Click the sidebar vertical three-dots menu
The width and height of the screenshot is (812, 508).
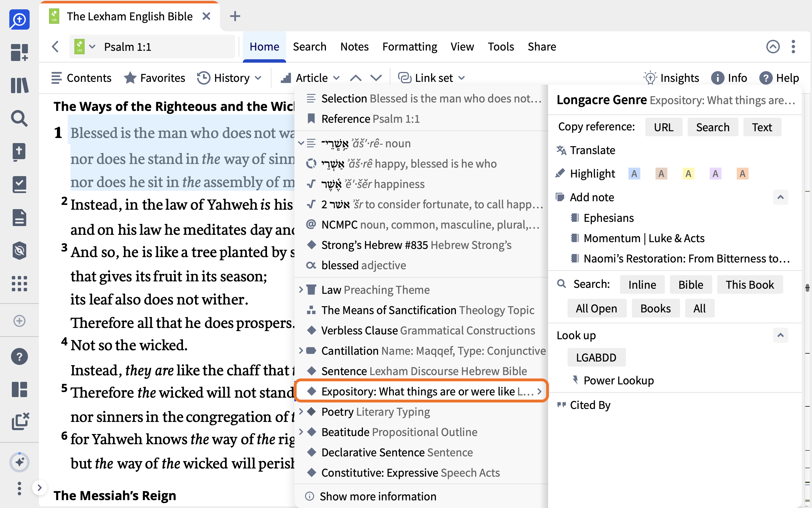(19, 489)
